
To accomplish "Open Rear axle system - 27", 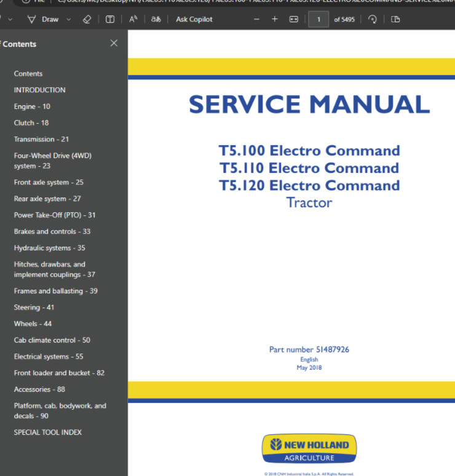I will (x=47, y=199).
